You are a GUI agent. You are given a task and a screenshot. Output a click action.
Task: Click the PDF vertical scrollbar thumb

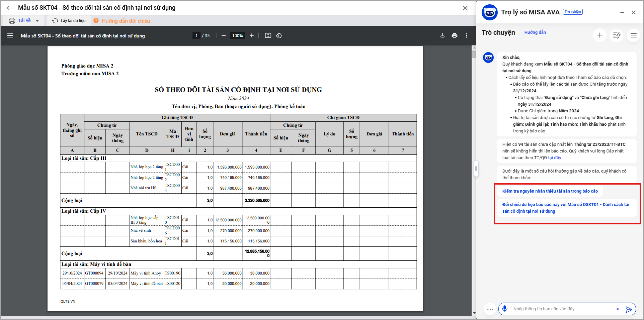pos(474,54)
